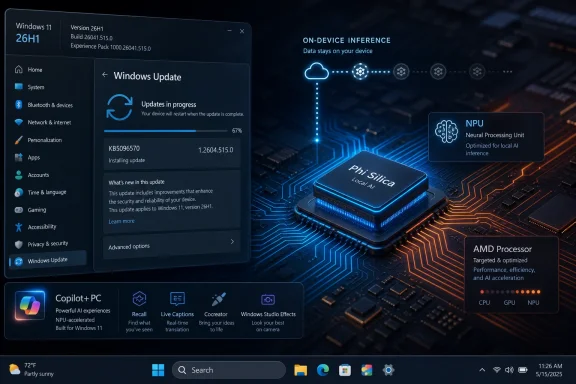Select System menu label in sidebar
This screenshot has width=576, height=384.
[x=36, y=87]
